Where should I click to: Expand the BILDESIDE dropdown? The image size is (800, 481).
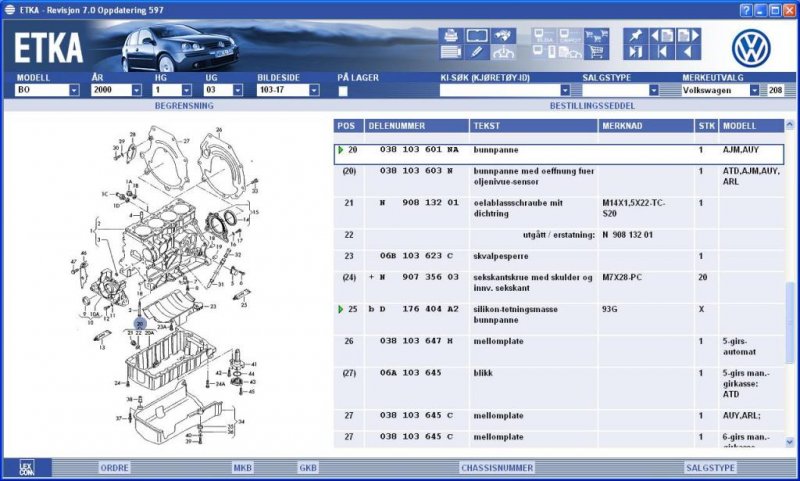314,90
